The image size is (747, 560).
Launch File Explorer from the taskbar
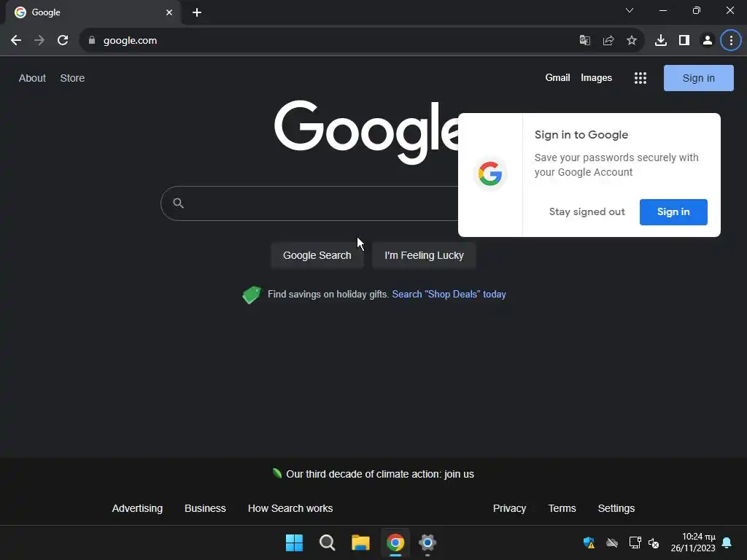(360, 542)
